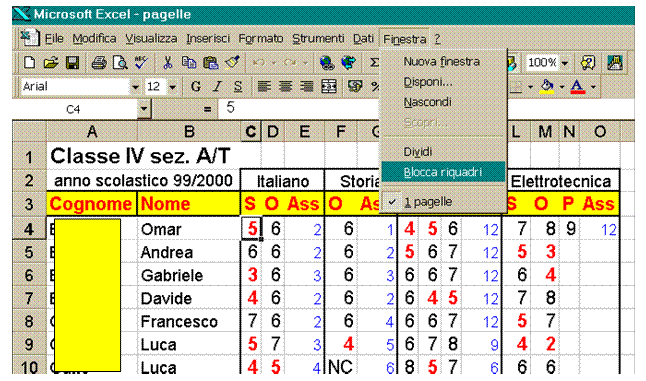Center cell text horizontally
Image resolution: width=646 pixels, height=381 pixels.
(x=286, y=86)
